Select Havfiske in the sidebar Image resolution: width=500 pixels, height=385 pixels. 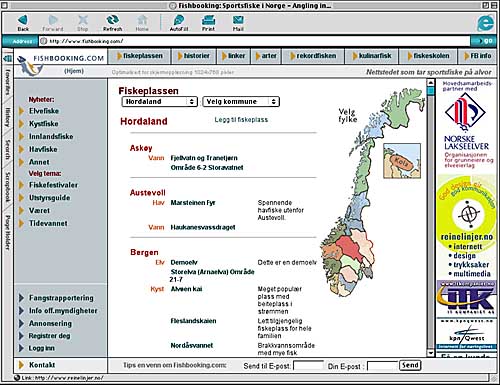tap(43, 149)
